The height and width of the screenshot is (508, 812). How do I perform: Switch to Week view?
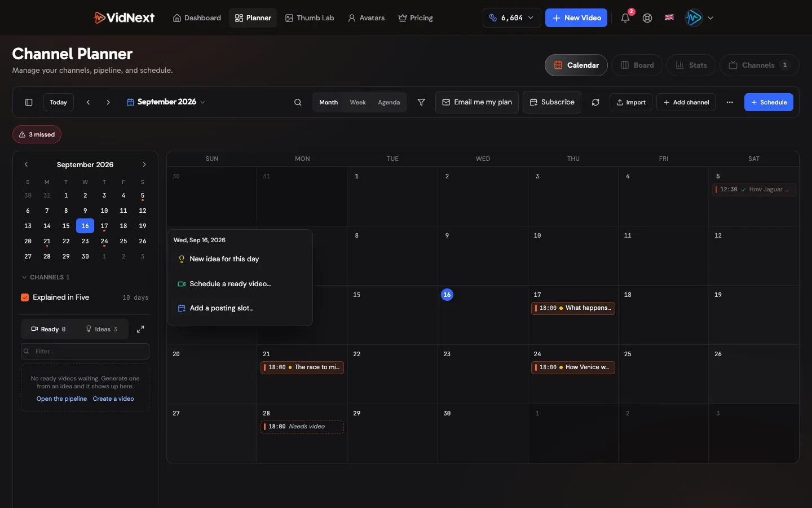click(x=358, y=102)
